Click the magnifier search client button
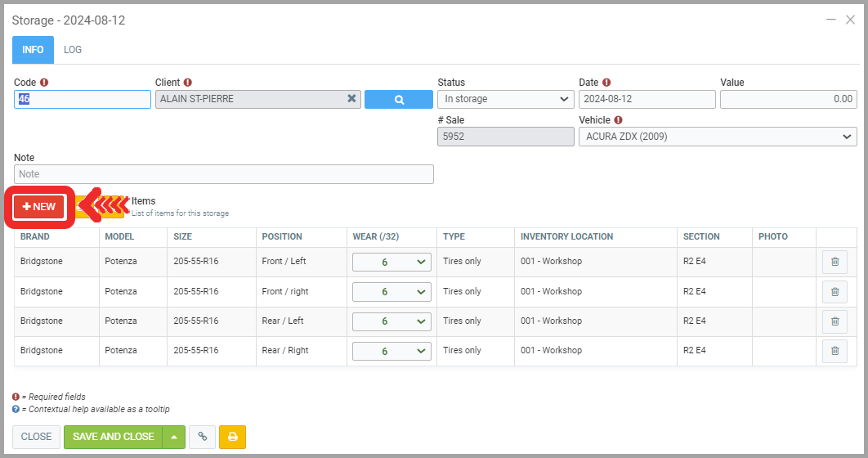The image size is (868, 458). coord(398,99)
